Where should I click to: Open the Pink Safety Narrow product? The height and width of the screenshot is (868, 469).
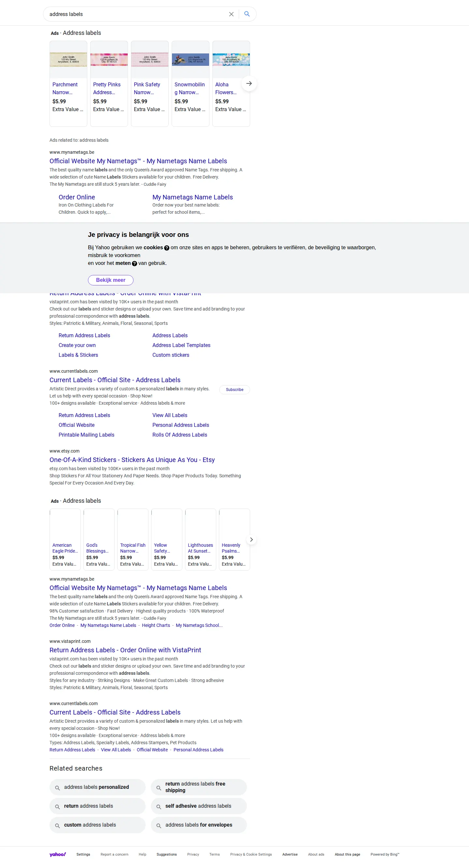pos(150,83)
